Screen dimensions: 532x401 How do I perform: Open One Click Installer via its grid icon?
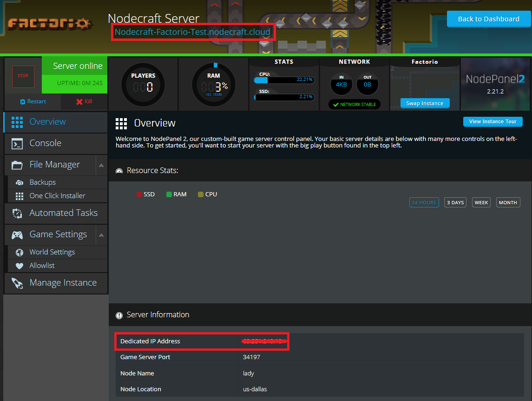[x=19, y=196]
